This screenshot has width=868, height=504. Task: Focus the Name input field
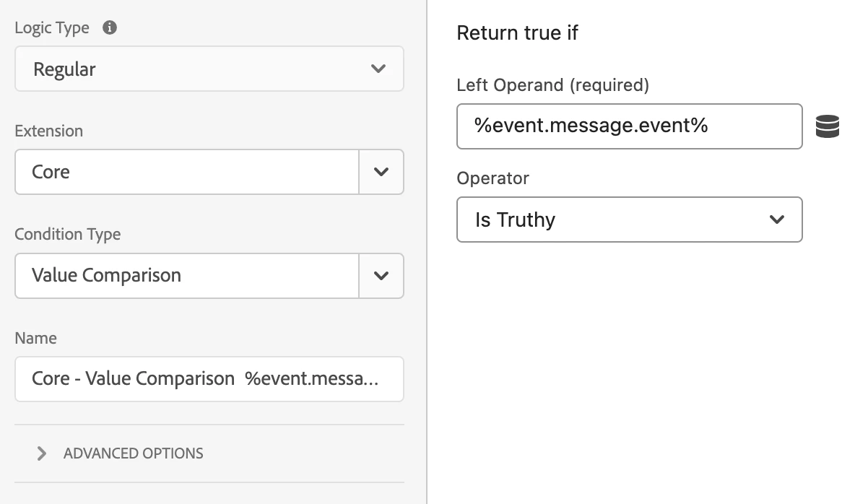tap(209, 378)
